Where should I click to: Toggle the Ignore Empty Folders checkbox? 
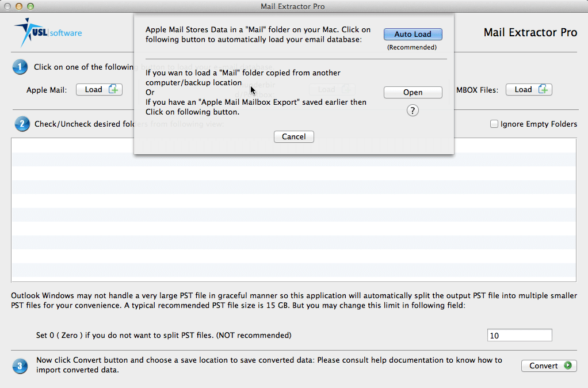pos(494,124)
